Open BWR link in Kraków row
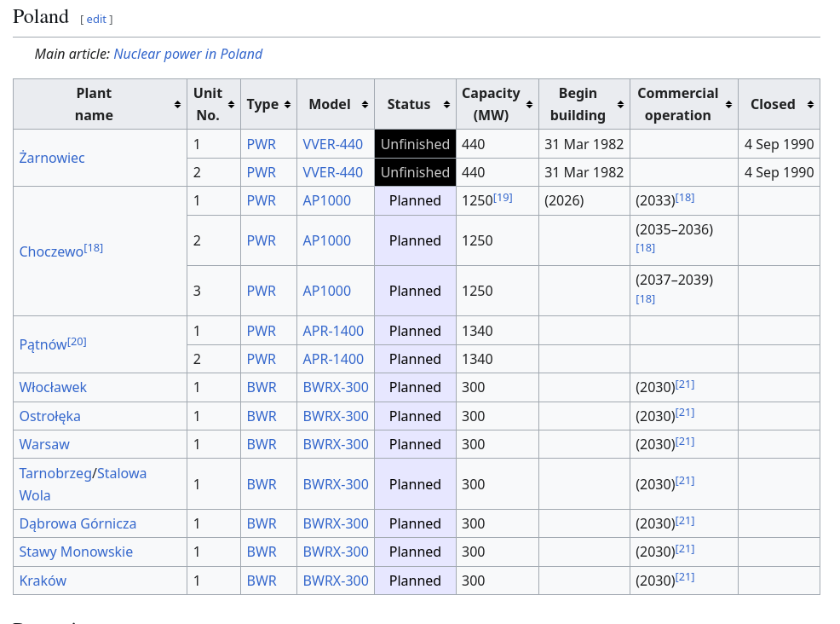This screenshot has height=624, width=840. (262, 581)
